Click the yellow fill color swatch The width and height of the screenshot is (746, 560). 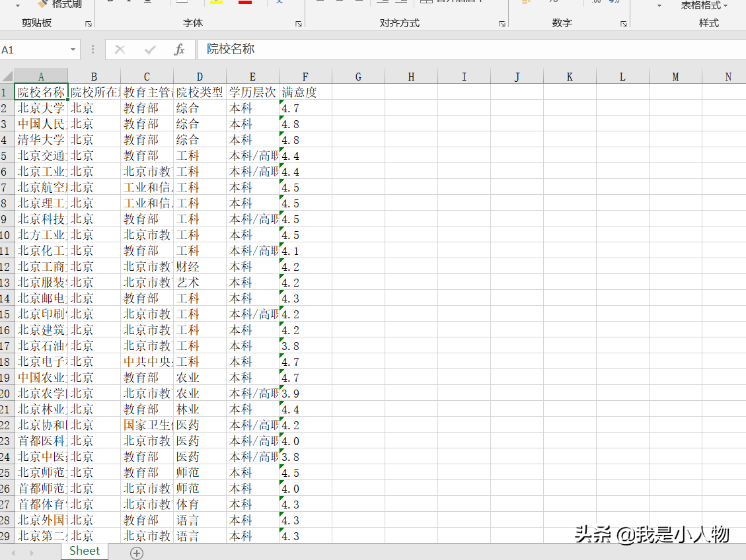[217, 2]
